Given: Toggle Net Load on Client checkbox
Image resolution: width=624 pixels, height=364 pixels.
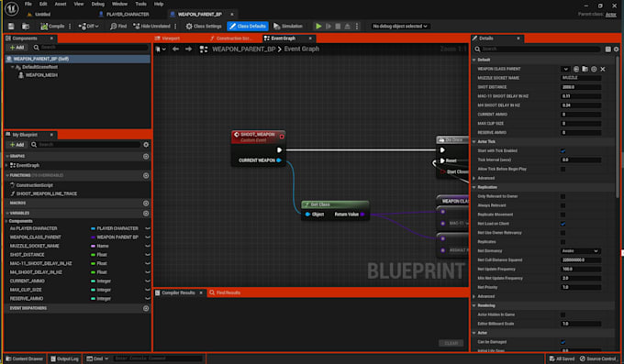Looking at the screenshot, I should tap(563, 224).
